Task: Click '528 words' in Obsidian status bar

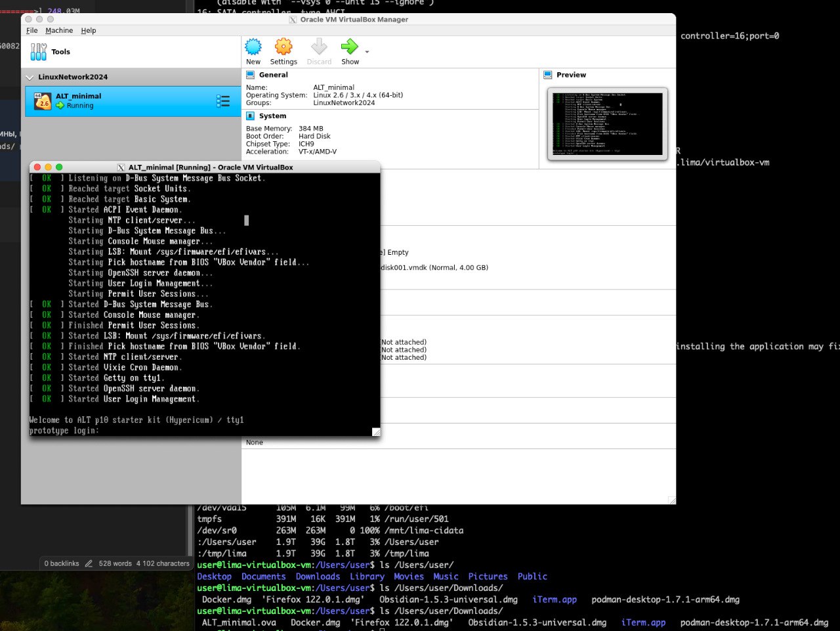Action: coord(115,564)
